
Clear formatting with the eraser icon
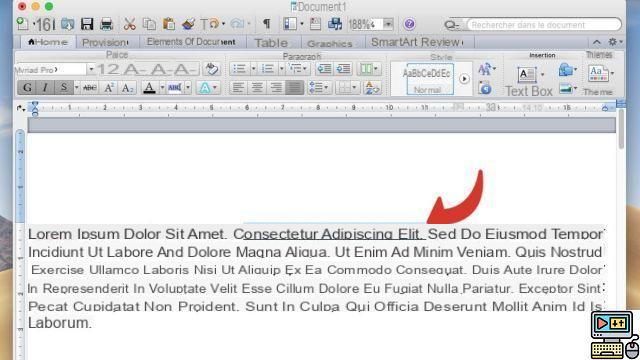click(211, 69)
